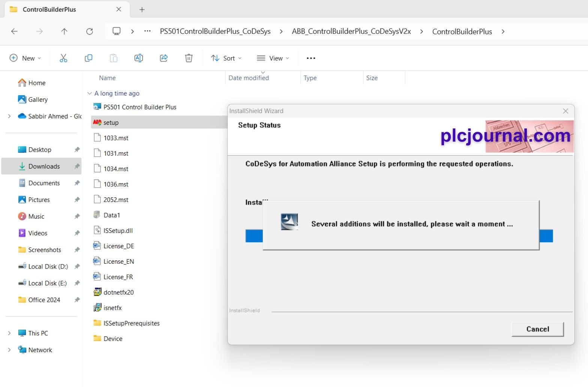Sort files by Type column
Image resolution: width=588 pixels, height=387 pixels.
pos(310,78)
